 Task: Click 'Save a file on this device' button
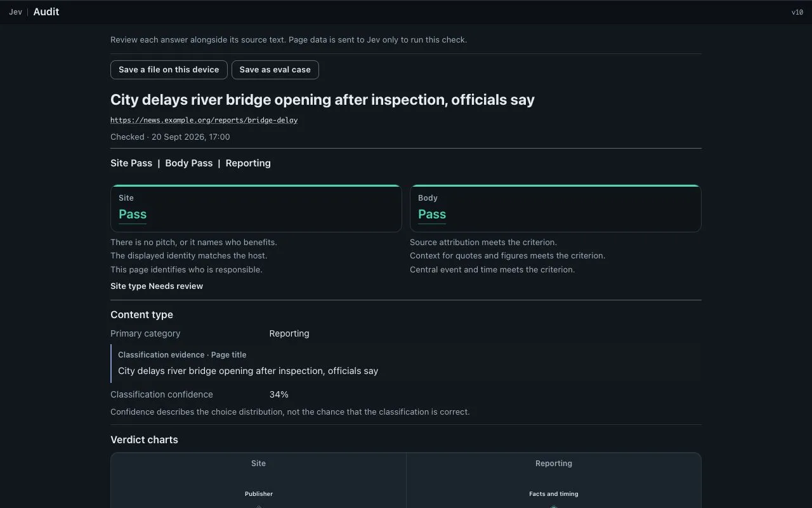(x=169, y=70)
